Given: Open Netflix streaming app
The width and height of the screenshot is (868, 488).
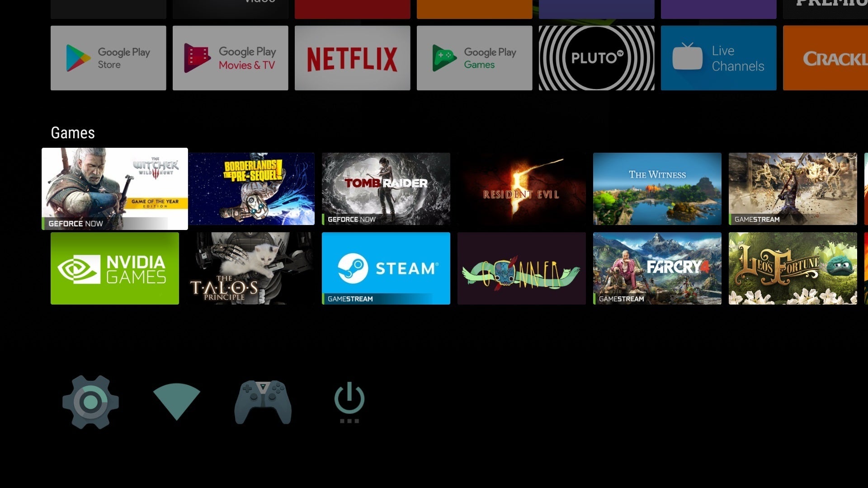Looking at the screenshot, I should (x=353, y=58).
